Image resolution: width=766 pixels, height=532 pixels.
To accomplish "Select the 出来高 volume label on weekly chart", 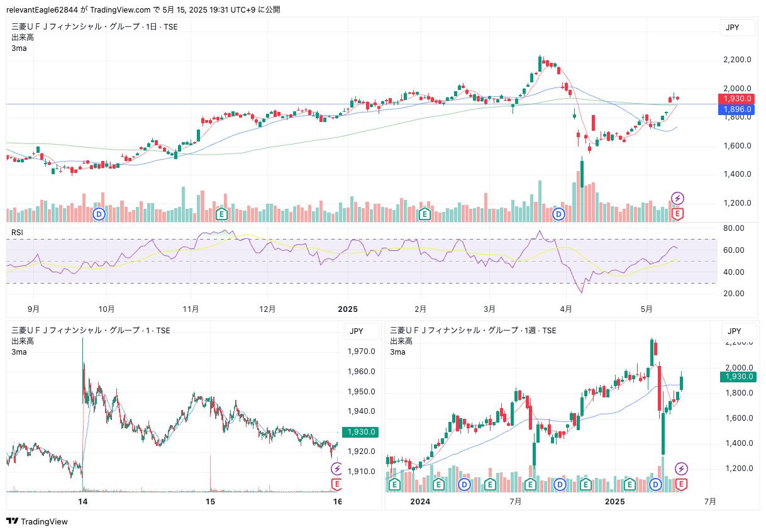I will click(x=401, y=341).
